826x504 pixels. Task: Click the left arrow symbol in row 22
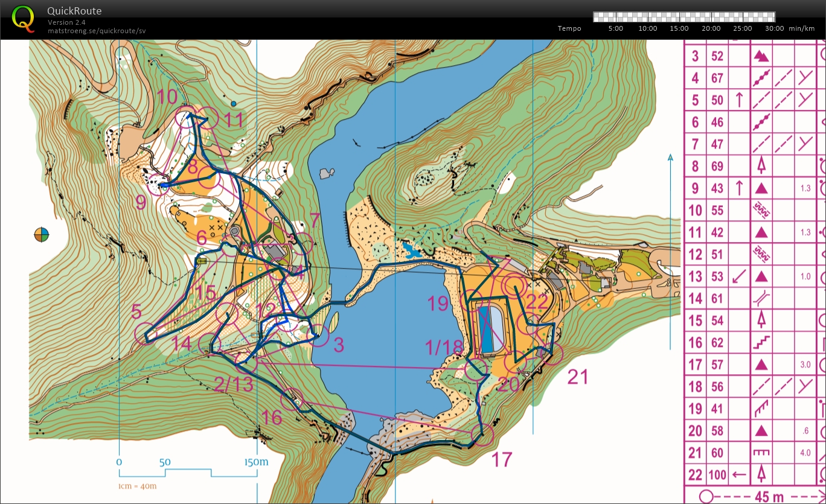[739, 474]
